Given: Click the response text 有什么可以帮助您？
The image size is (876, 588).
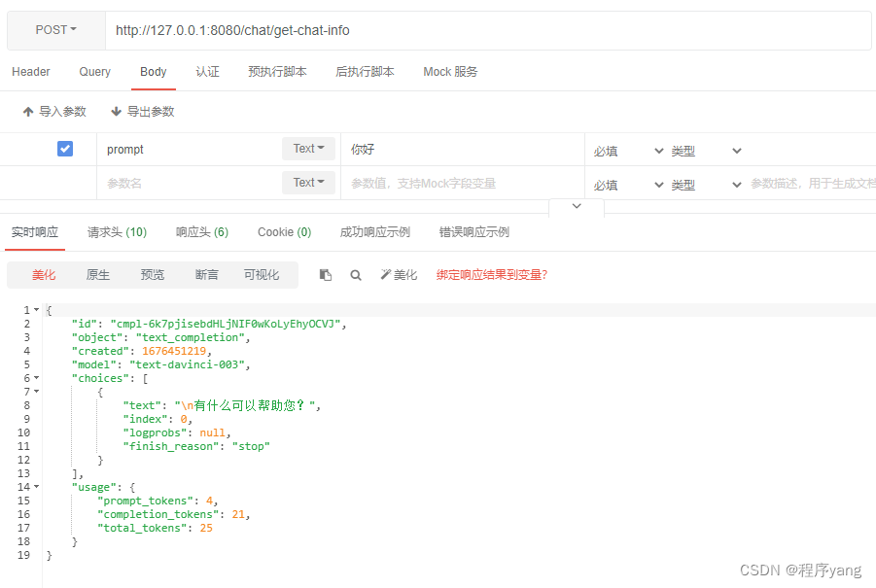Looking at the screenshot, I should (x=250, y=405).
